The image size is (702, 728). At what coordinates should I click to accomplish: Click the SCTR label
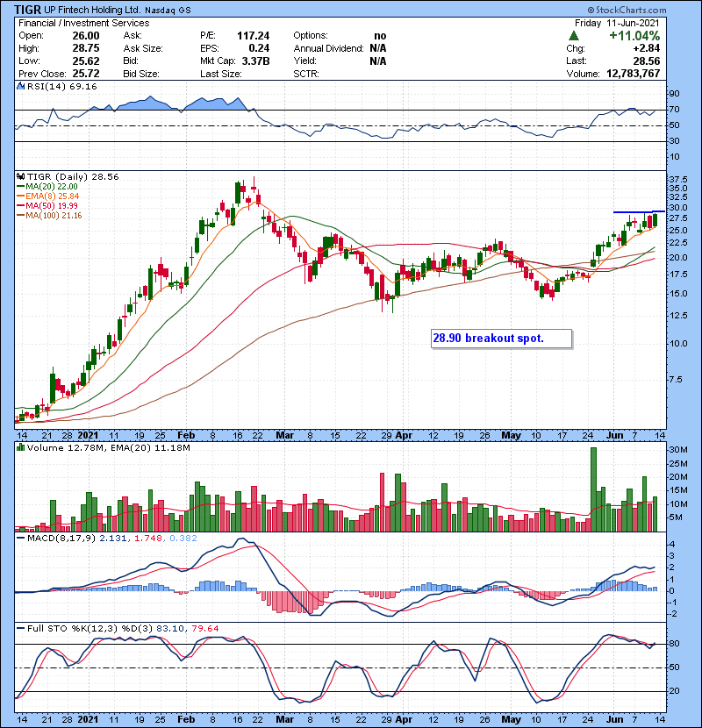click(306, 74)
